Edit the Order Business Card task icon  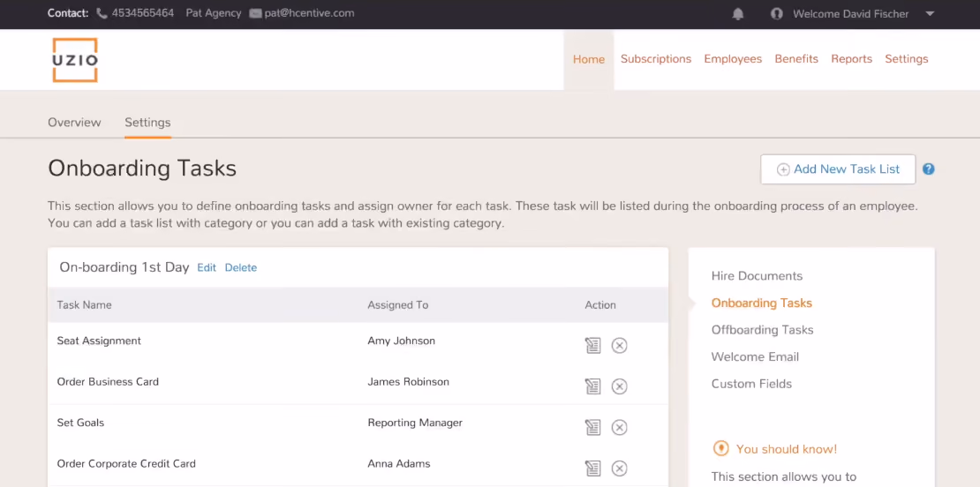coord(592,386)
